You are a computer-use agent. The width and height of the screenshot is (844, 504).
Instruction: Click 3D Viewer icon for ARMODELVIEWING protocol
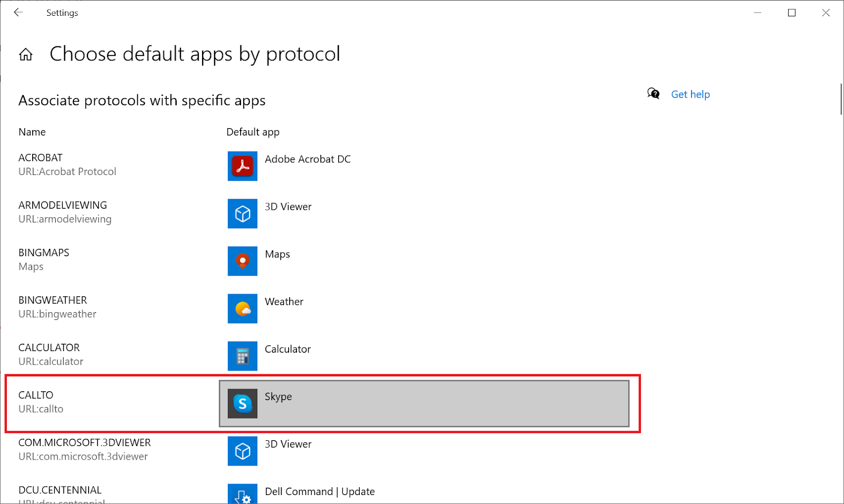(243, 214)
